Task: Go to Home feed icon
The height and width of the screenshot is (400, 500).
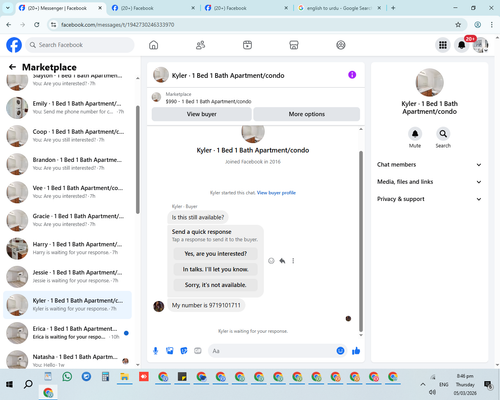Action: coord(153,45)
